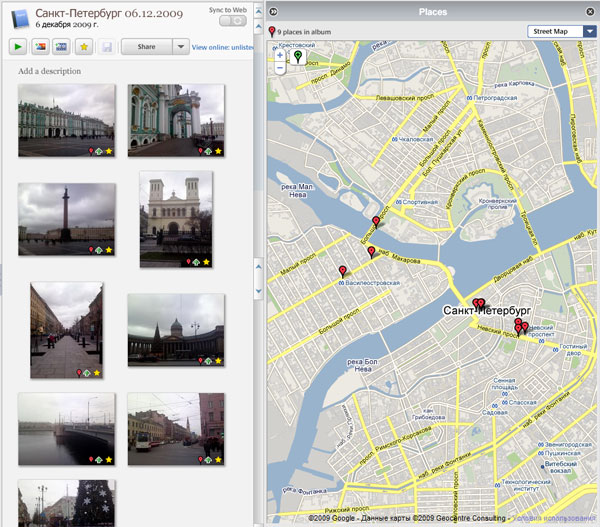Image resolution: width=600 pixels, height=527 pixels.
Task: Select the Kazan Cathedral photo thumbnail
Action: pyautogui.click(x=176, y=325)
